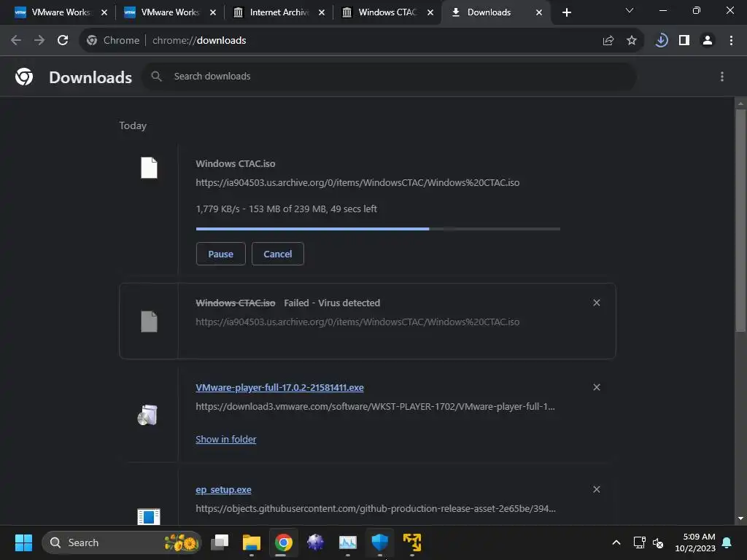Open the muted volume tray icon
The image size is (747, 560).
click(658, 542)
